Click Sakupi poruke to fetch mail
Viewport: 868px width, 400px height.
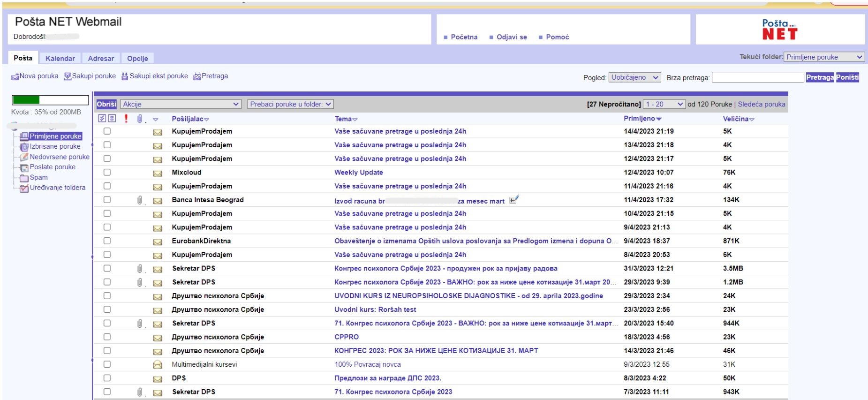(x=90, y=76)
